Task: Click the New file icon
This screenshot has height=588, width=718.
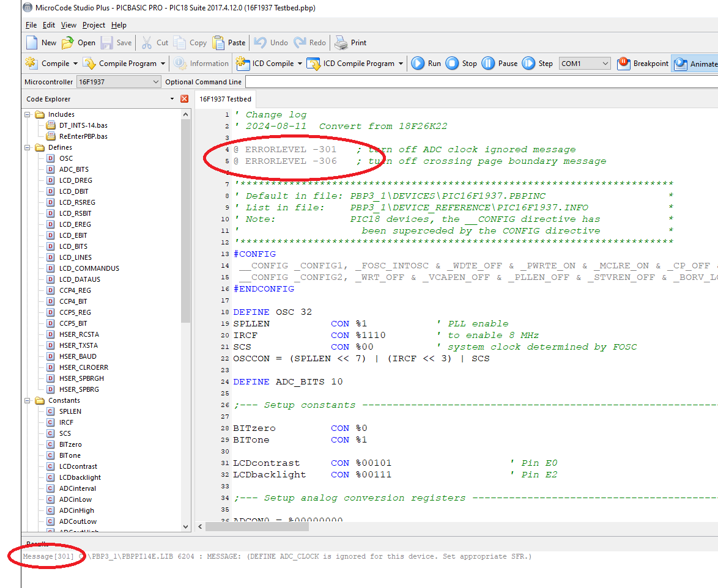Action: pos(32,43)
